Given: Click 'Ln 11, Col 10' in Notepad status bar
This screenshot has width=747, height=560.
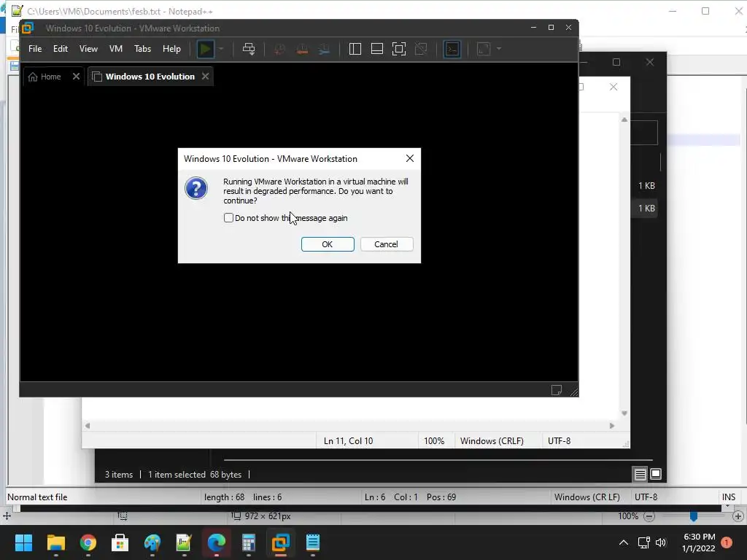Looking at the screenshot, I should coord(348,441).
